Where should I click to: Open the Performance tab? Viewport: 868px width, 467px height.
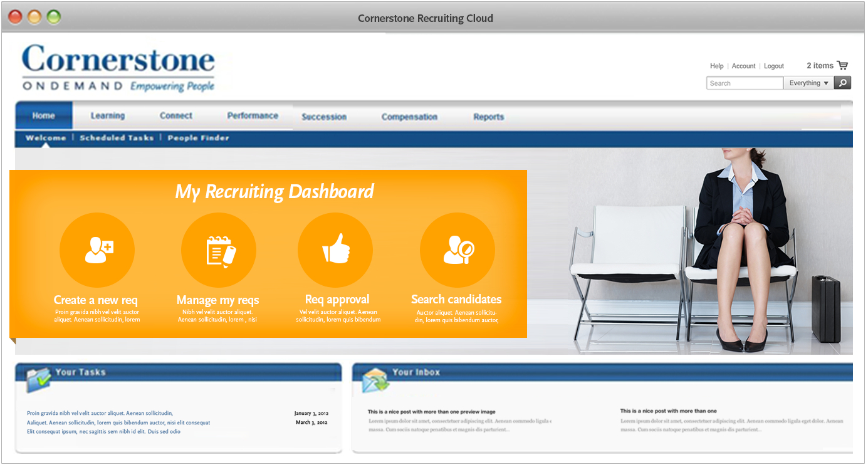point(253,116)
